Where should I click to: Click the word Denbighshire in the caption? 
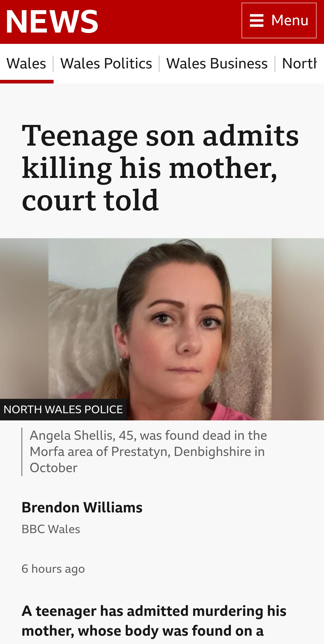click(x=212, y=451)
